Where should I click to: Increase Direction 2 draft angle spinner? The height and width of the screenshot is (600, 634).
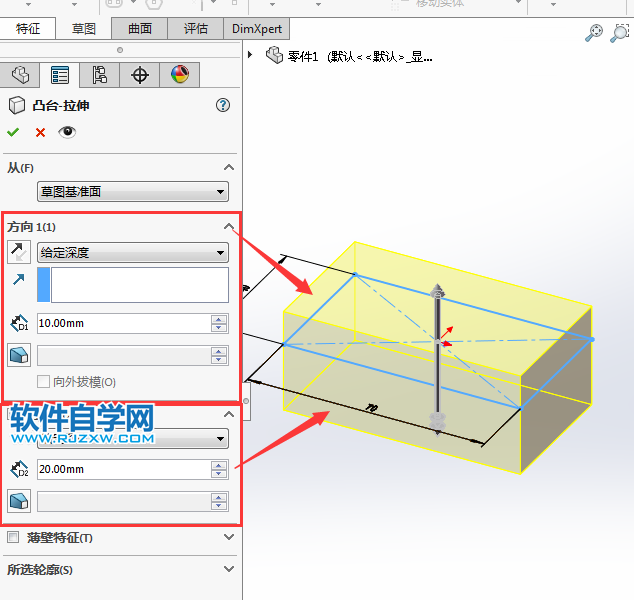coord(219,497)
